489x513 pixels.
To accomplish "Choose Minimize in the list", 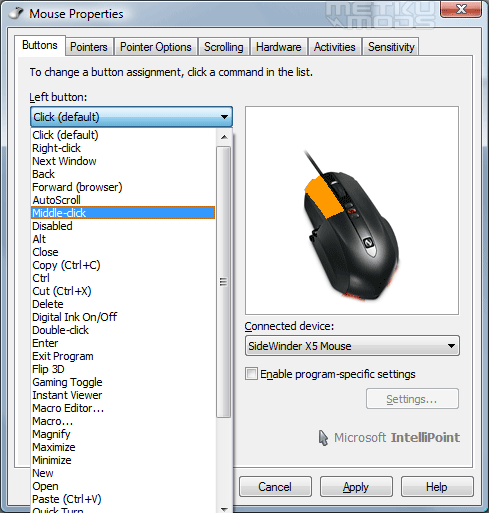I will 123,460.
